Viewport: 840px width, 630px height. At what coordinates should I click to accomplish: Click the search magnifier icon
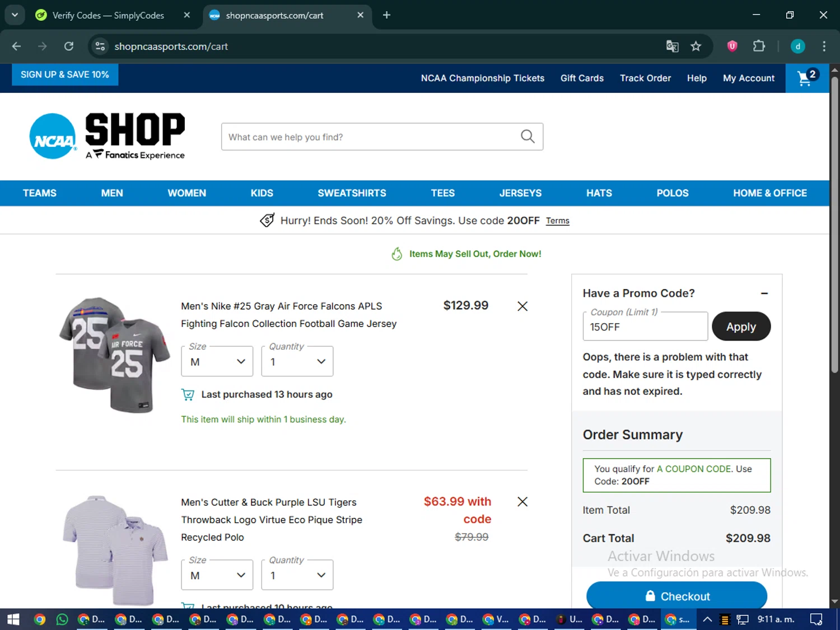point(528,137)
